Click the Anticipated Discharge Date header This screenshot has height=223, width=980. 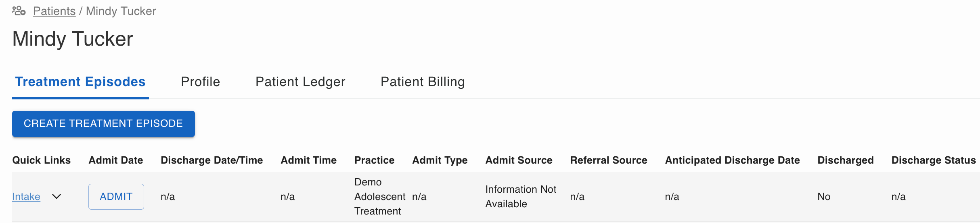pos(733,160)
